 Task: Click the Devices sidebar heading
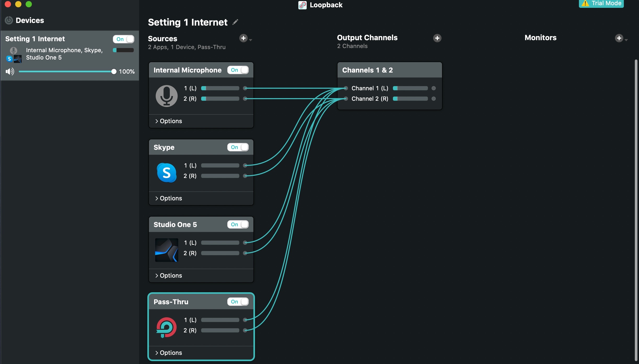[x=30, y=20]
